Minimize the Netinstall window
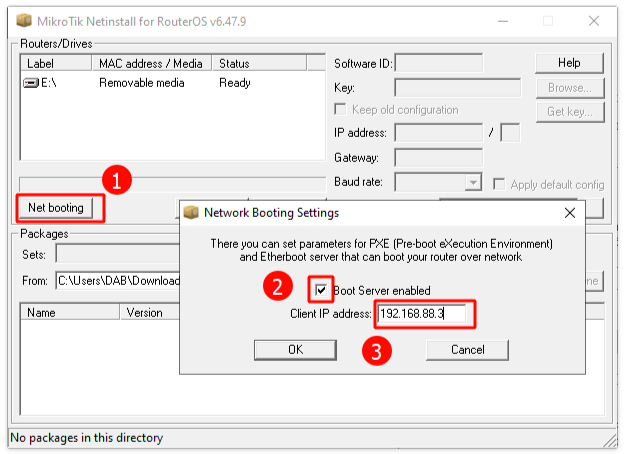The image size is (624, 454). tap(503, 21)
